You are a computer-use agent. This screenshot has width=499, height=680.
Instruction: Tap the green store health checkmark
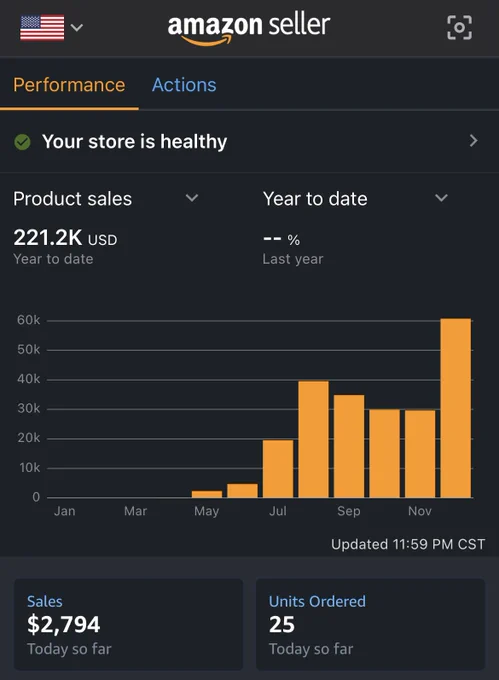tap(23, 142)
